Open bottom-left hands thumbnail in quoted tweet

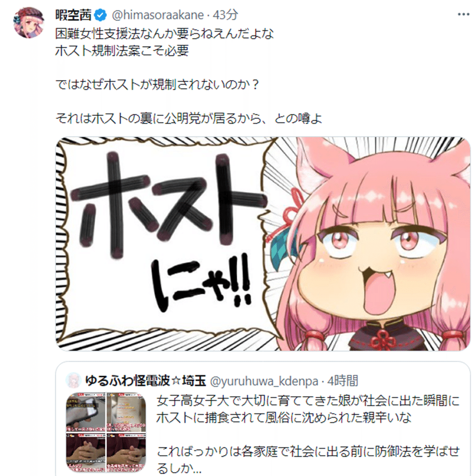(x=86, y=452)
